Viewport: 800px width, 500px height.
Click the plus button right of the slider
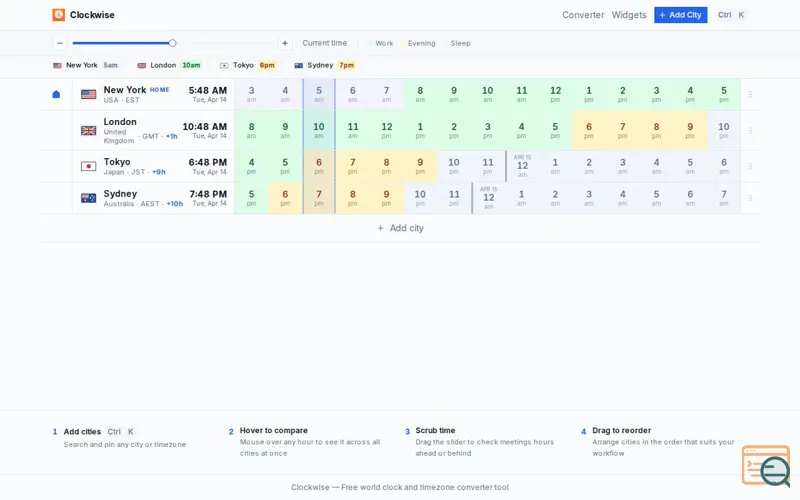(285, 43)
